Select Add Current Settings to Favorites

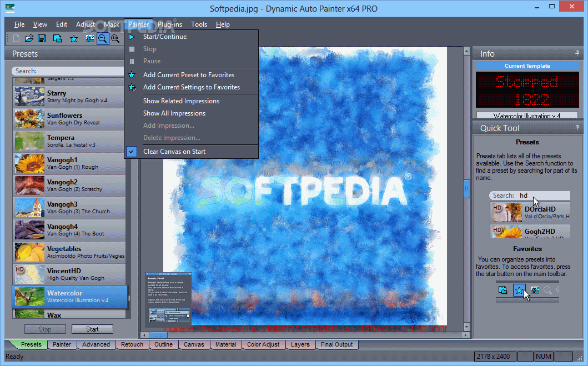click(x=191, y=87)
